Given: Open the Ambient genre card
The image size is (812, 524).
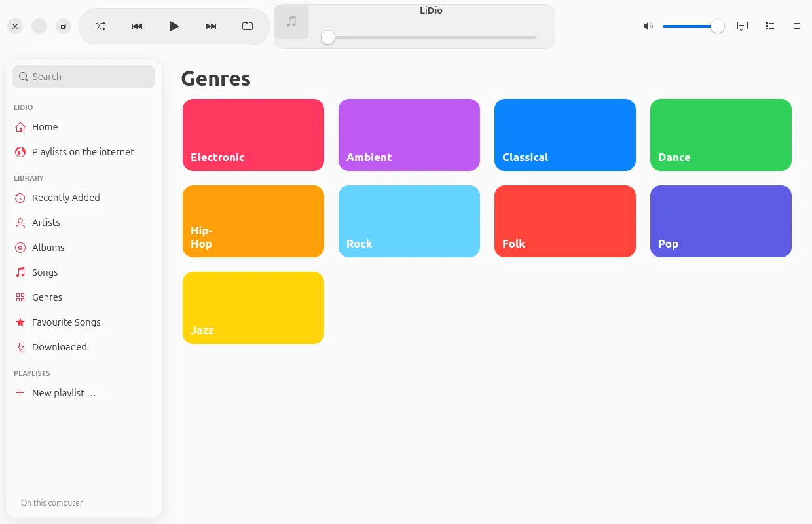Looking at the screenshot, I should point(409,135).
